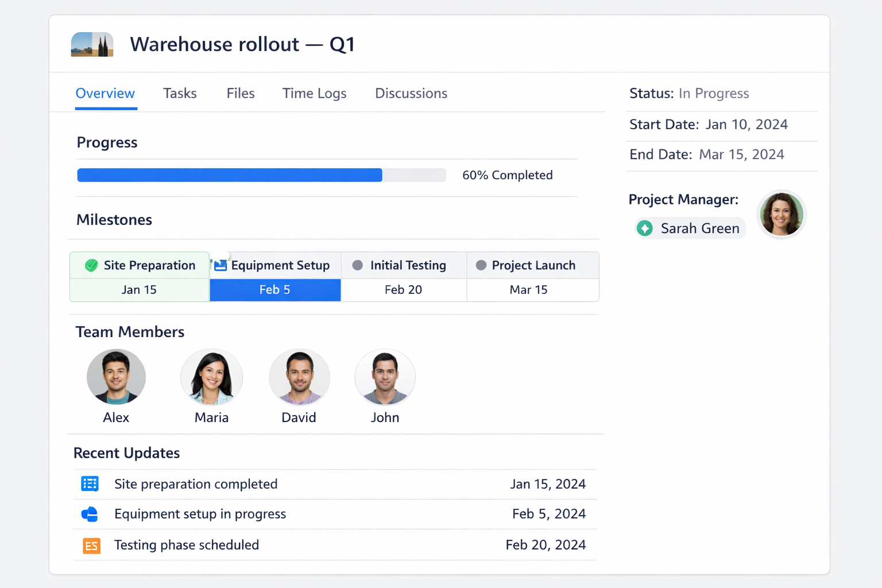Expand the Milestones section
Screen dimensions: 882x588
(x=114, y=219)
